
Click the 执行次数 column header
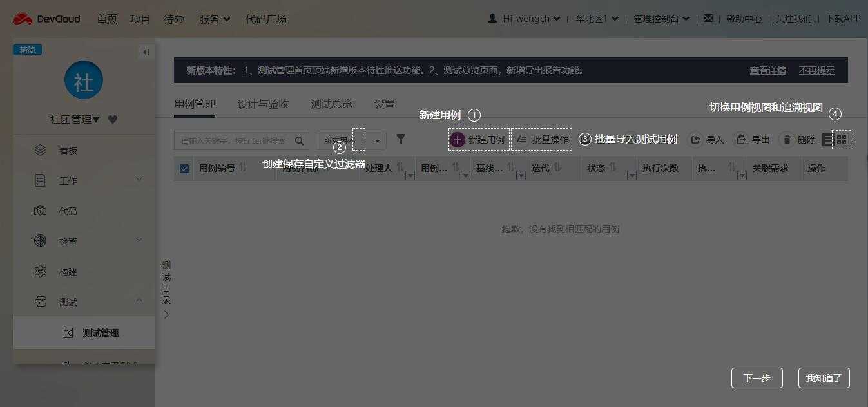(661, 168)
